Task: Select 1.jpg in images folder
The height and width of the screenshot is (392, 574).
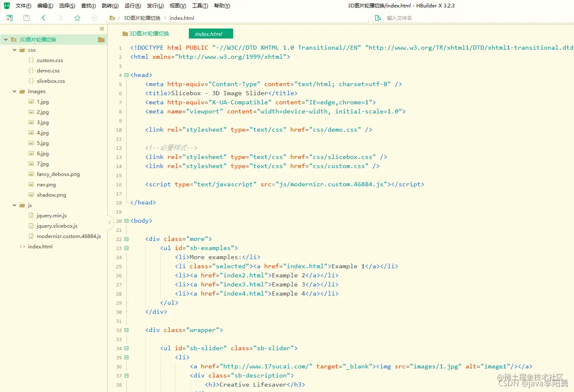Action: (43, 101)
